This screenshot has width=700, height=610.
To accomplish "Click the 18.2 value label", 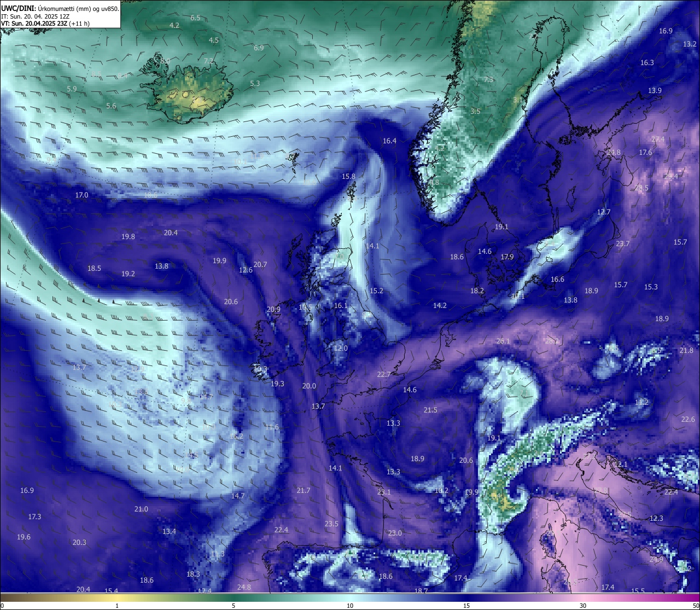I will (477, 291).
